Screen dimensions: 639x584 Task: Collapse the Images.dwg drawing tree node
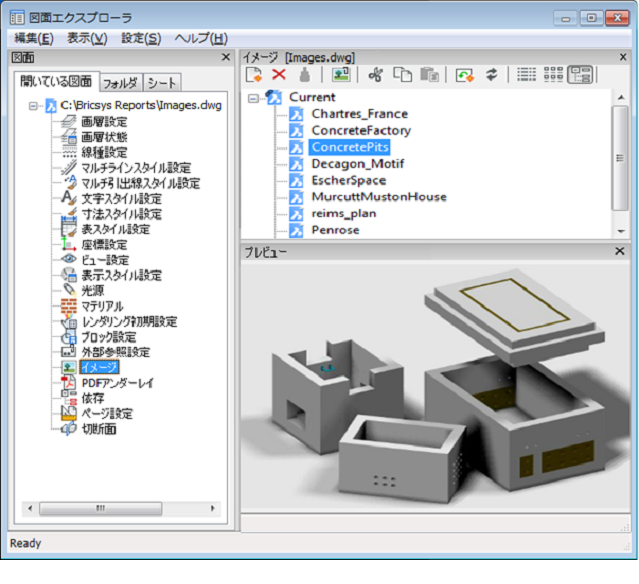[x=33, y=106]
